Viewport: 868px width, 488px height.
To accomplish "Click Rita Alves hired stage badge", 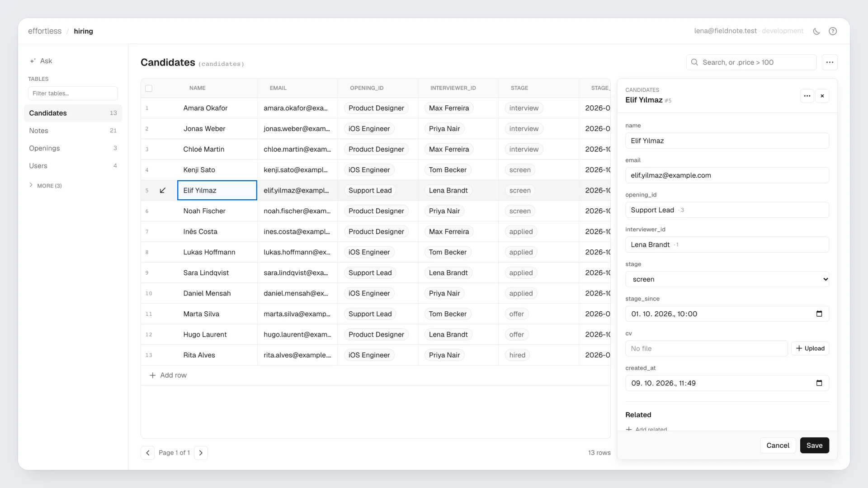I will pos(517,355).
